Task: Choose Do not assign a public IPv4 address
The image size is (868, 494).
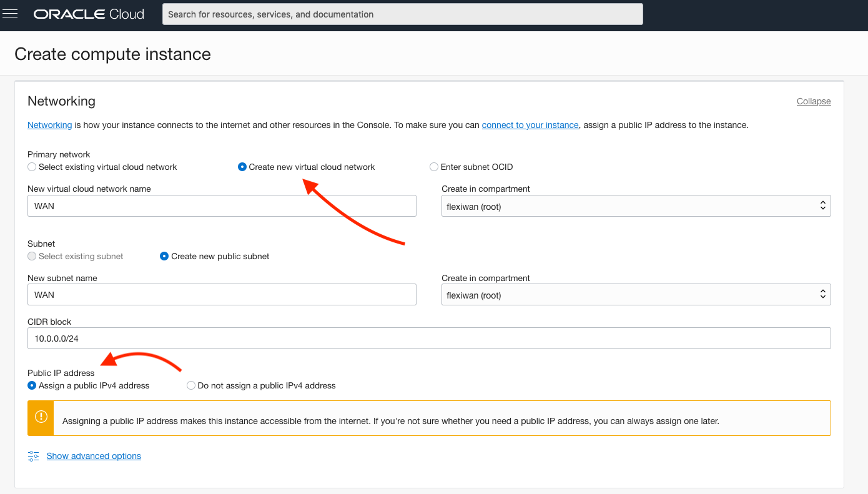Action: coord(191,385)
